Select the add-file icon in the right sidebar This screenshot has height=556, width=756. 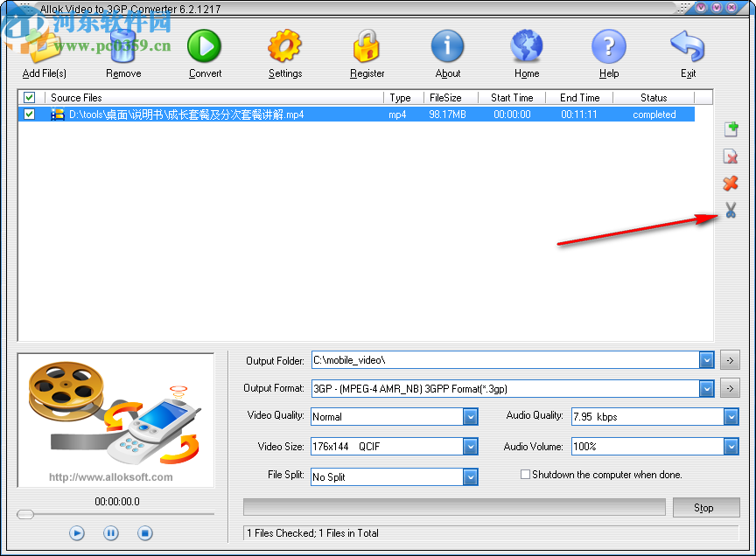(731, 129)
